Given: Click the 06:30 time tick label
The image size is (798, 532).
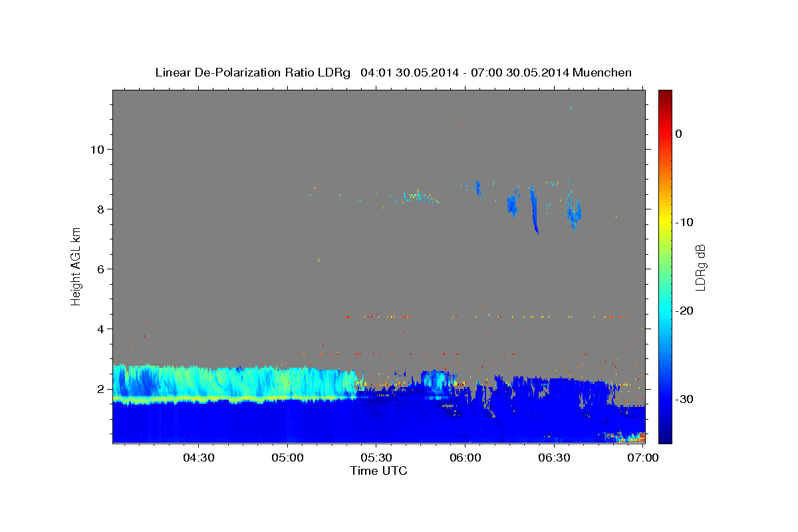Looking at the screenshot, I should 555,458.
